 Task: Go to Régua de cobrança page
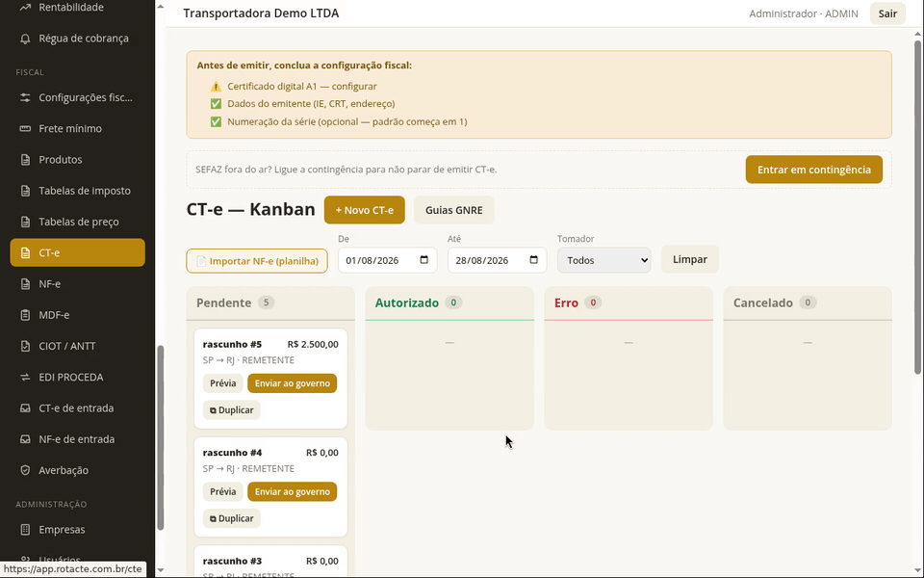tap(77, 39)
